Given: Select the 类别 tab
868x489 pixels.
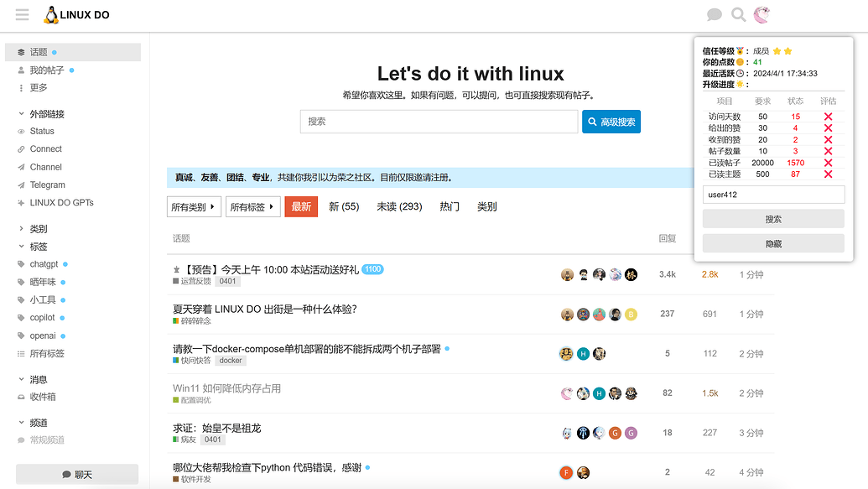Looking at the screenshot, I should point(487,206).
